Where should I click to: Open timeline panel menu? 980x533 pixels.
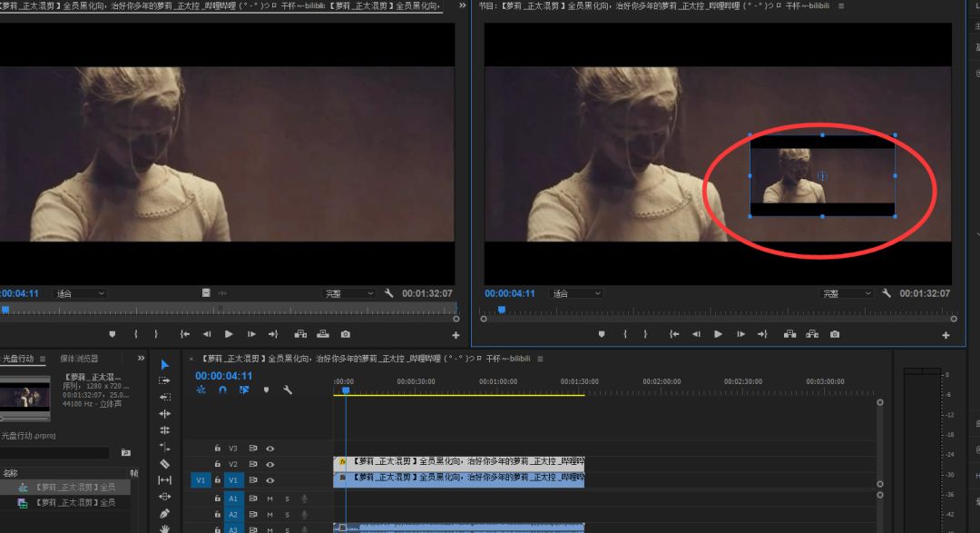coord(540,359)
